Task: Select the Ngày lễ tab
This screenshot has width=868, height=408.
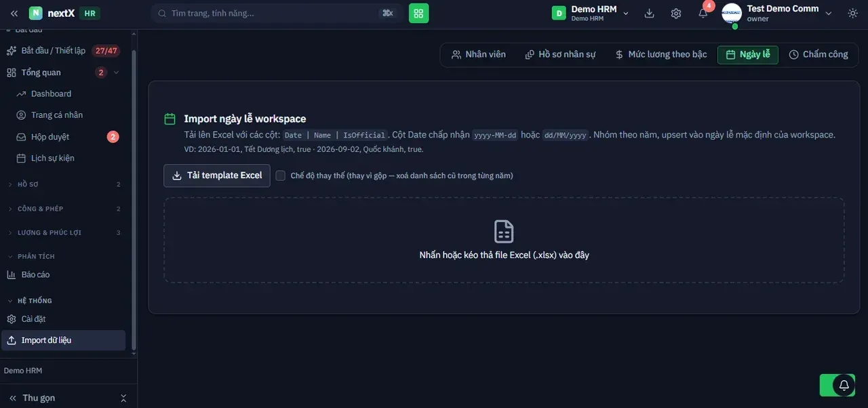Action: click(748, 55)
